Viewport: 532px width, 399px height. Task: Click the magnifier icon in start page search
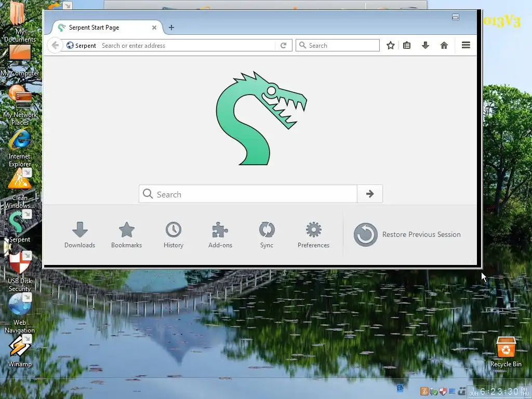[148, 194]
